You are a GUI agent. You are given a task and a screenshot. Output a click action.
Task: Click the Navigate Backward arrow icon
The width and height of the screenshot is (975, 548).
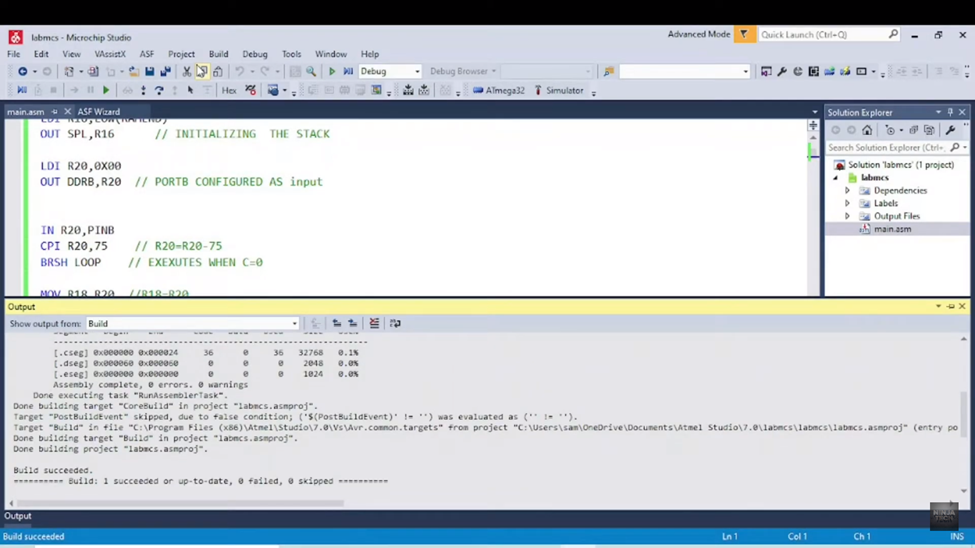tap(22, 72)
